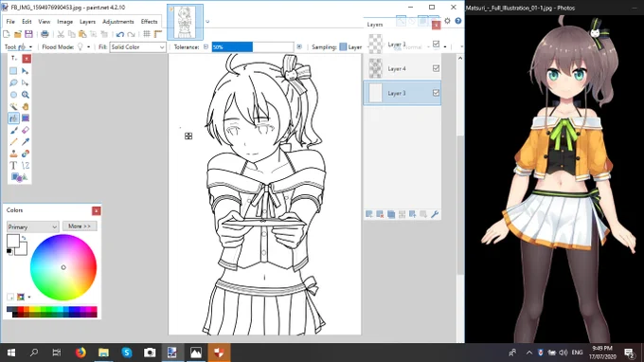Screen dimensions: 644x362
Task: Select the Eraser tool
Action: tap(25, 130)
